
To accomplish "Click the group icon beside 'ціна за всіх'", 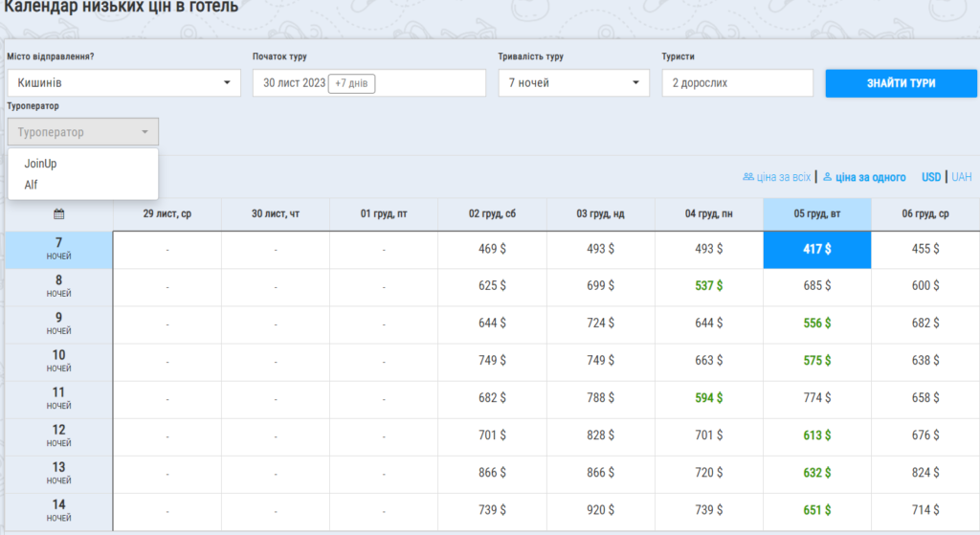I will pos(747,177).
